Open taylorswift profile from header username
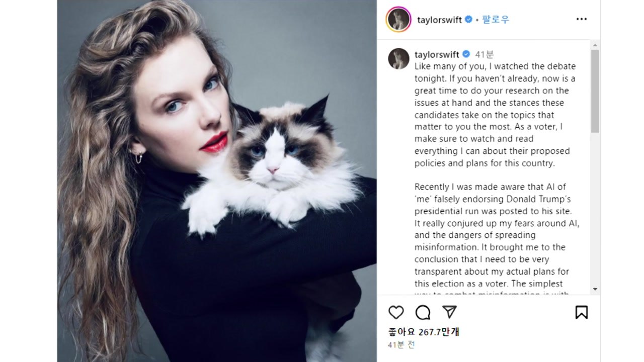This screenshot has width=644, height=362. point(440,20)
